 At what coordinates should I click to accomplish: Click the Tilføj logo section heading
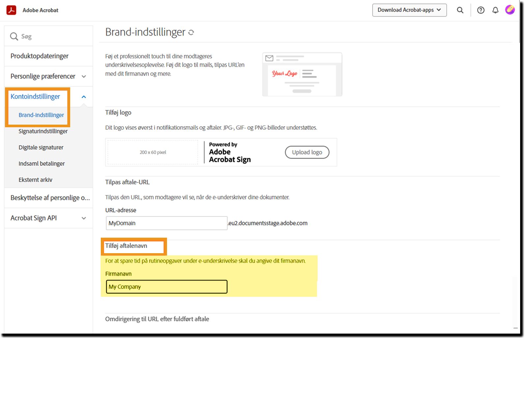click(x=118, y=113)
